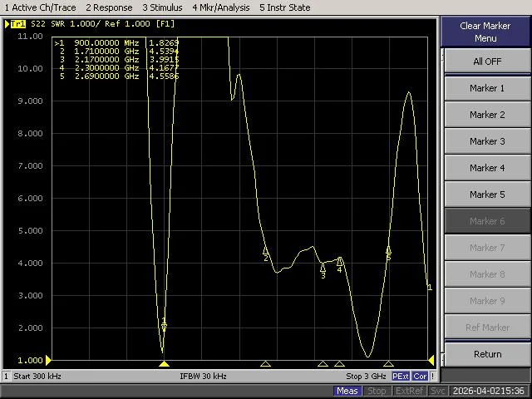The image size is (532, 399).
Task: Select the Tr1 trace label
Action: pyautogui.click(x=18, y=24)
